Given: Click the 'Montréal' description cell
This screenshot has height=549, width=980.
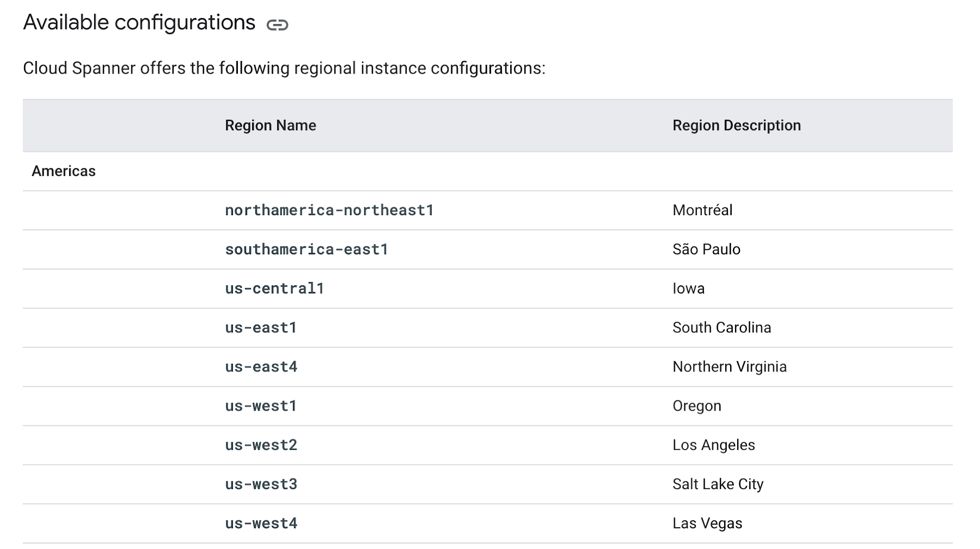Looking at the screenshot, I should coord(702,210).
